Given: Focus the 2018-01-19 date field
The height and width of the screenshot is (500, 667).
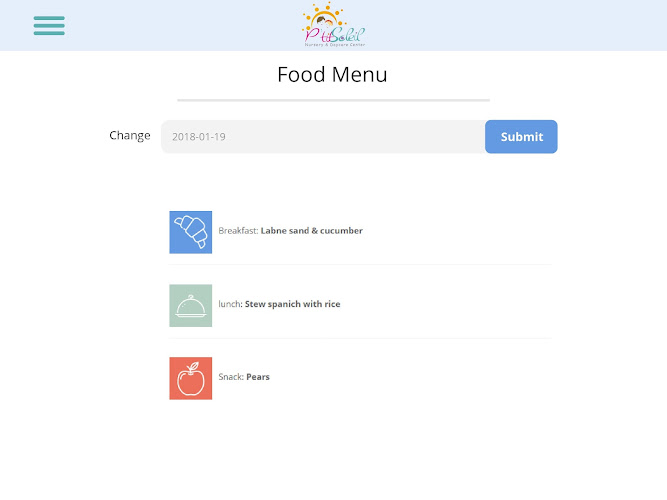Looking at the screenshot, I should [323, 137].
